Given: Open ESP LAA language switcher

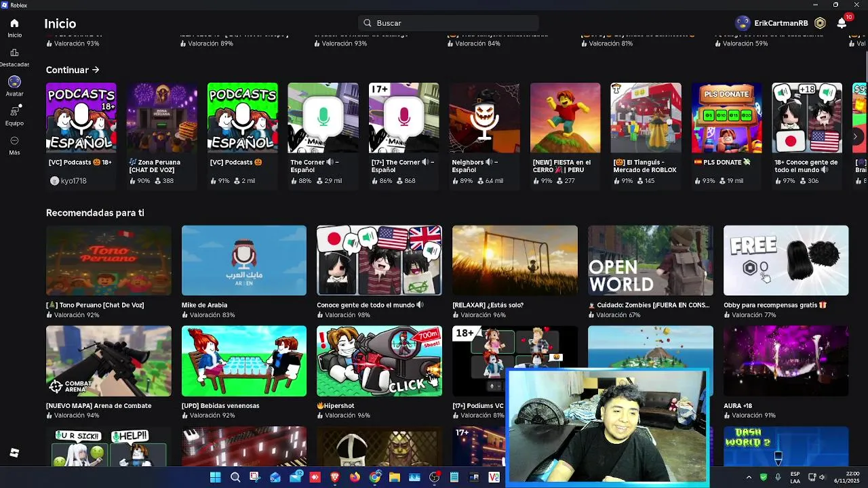Looking at the screenshot, I should coord(795,477).
